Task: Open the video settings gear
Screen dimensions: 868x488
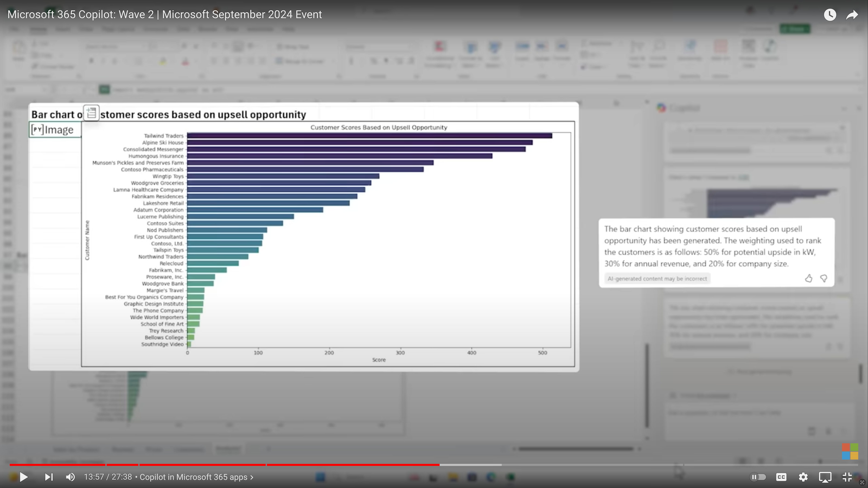Action: click(803, 477)
